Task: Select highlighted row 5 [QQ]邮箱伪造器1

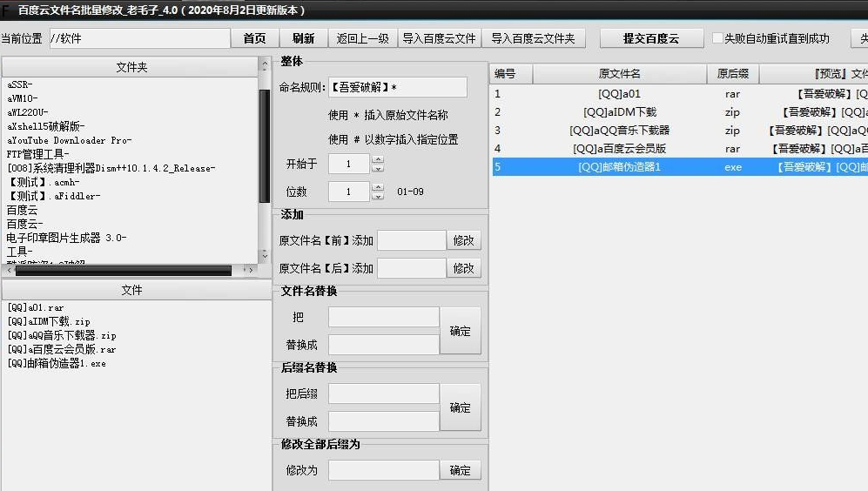Action: [x=680, y=166]
